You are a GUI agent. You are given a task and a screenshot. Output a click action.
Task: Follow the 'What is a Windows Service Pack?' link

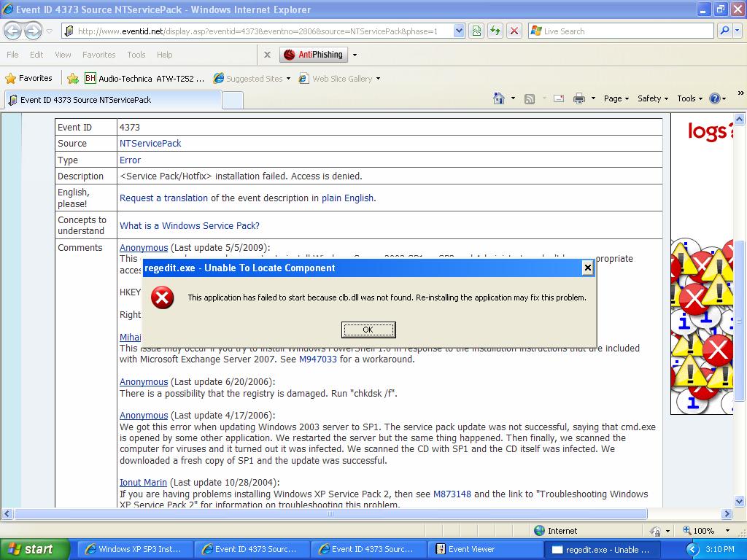(x=189, y=225)
